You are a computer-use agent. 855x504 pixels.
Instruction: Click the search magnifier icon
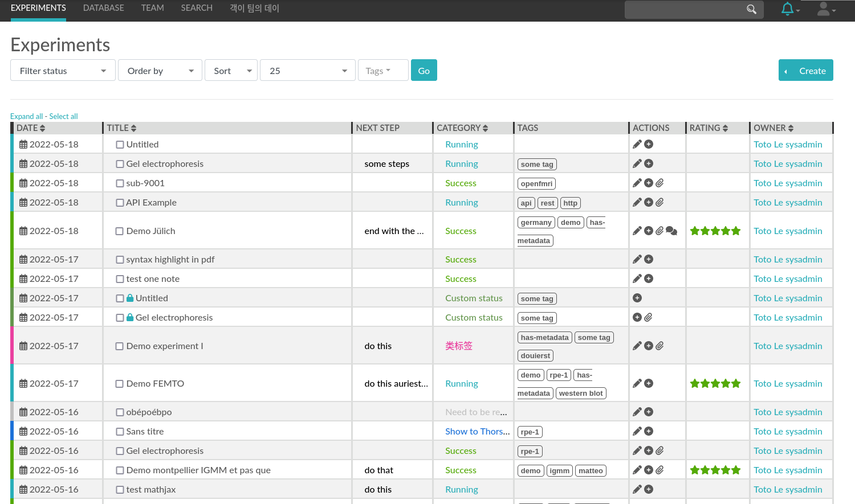pyautogui.click(x=751, y=9)
